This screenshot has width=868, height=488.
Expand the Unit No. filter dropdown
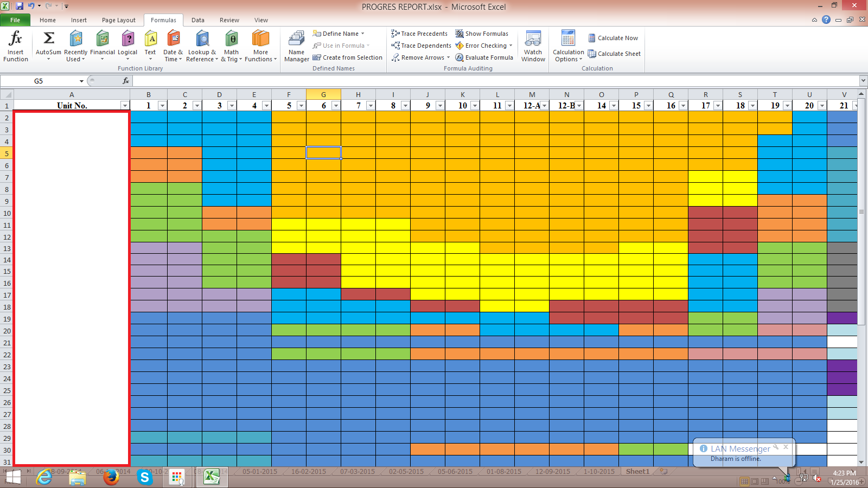pyautogui.click(x=125, y=106)
